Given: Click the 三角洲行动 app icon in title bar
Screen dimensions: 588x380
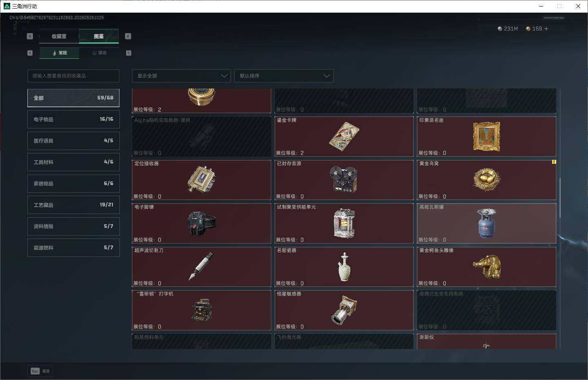Looking at the screenshot, I should pos(7,6).
